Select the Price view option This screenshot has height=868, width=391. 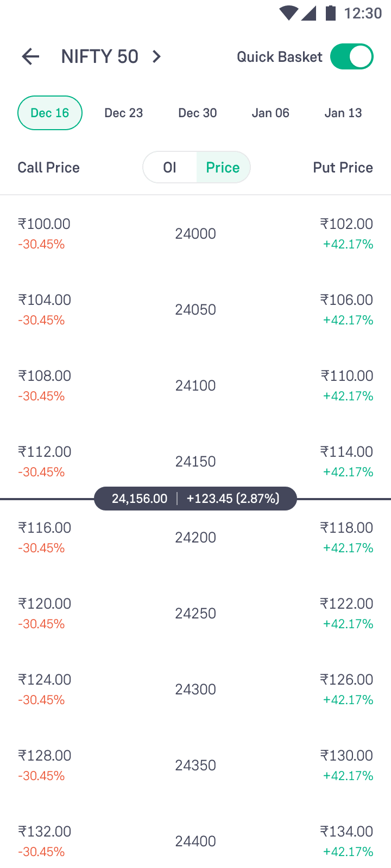[x=223, y=167]
